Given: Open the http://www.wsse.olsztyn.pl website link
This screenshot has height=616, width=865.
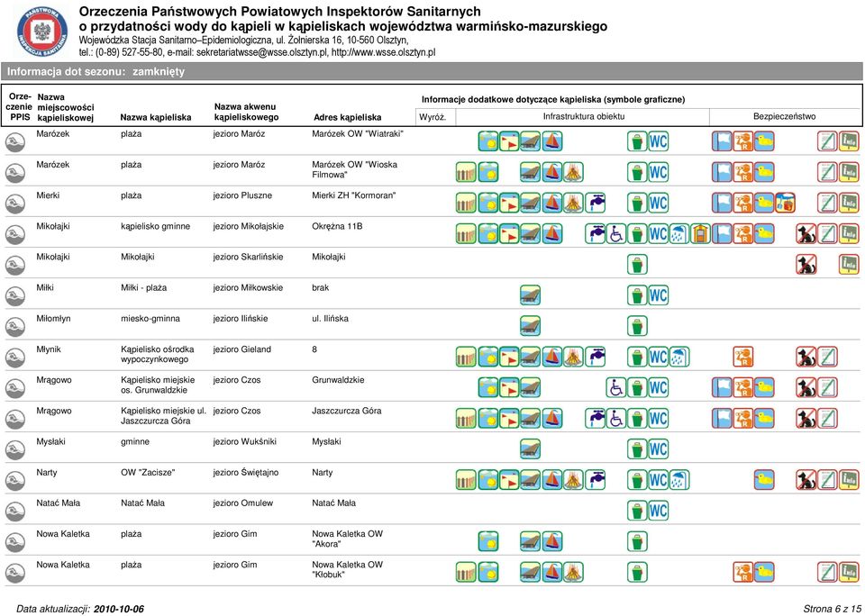Looking at the screenshot, I should coord(384,52).
